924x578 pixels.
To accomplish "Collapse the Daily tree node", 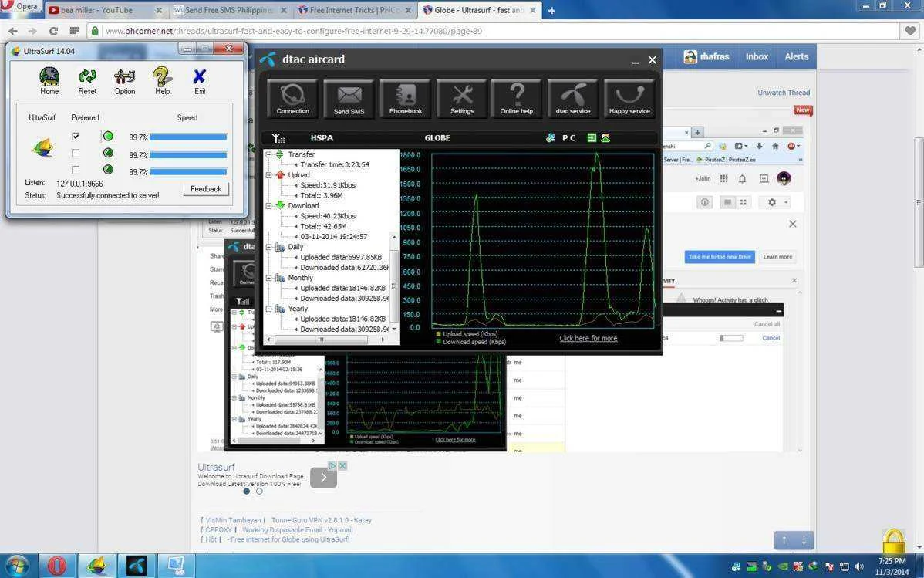I will [268, 247].
